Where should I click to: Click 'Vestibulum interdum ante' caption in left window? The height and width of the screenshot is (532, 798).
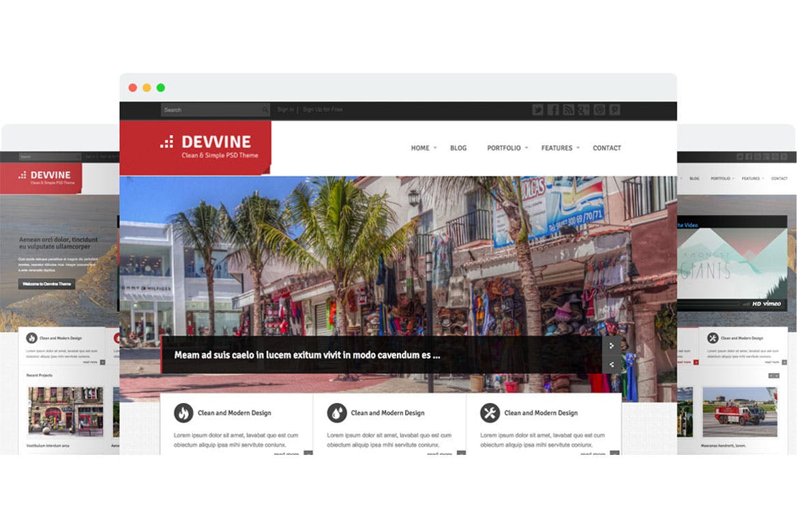[x=48, y=445]
